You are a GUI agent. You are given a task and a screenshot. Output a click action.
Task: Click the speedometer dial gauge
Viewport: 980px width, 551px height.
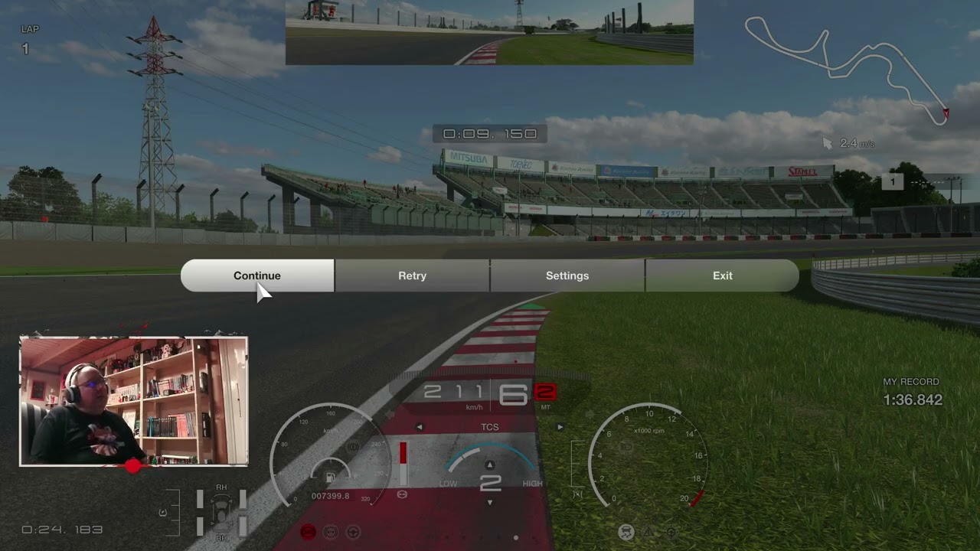coord(331,455)
